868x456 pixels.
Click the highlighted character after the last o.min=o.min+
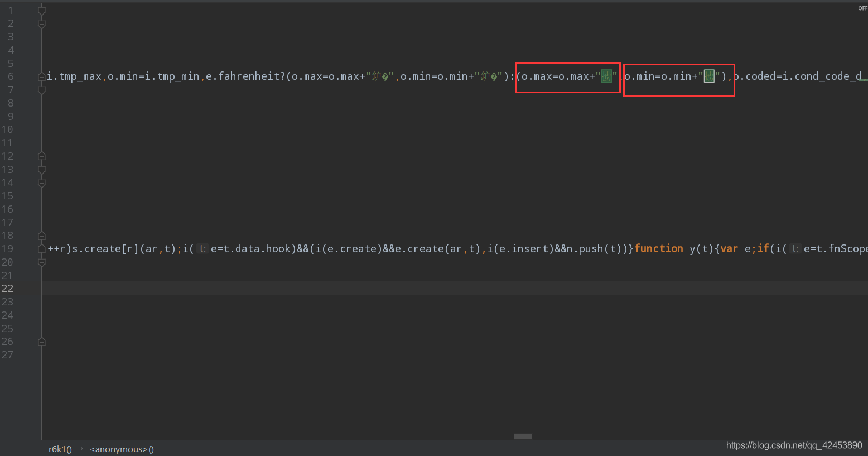(x=709, y=76)
